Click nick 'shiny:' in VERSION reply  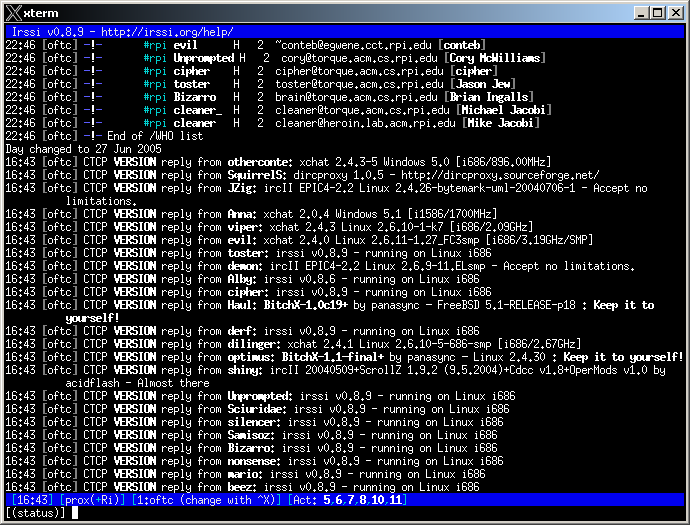(245, 370)
